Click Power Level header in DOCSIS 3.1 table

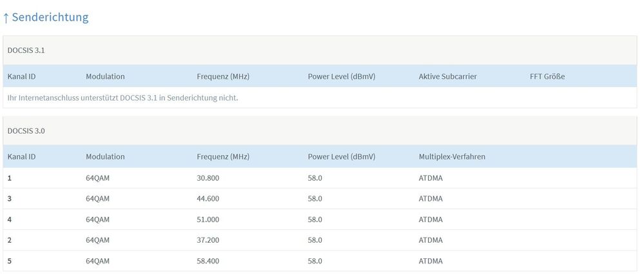point(341,76)
